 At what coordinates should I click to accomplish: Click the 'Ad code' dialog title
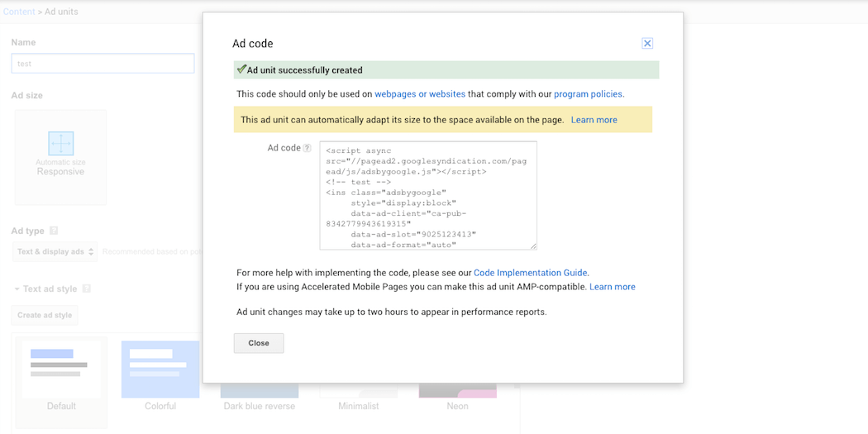click(252, 44)
